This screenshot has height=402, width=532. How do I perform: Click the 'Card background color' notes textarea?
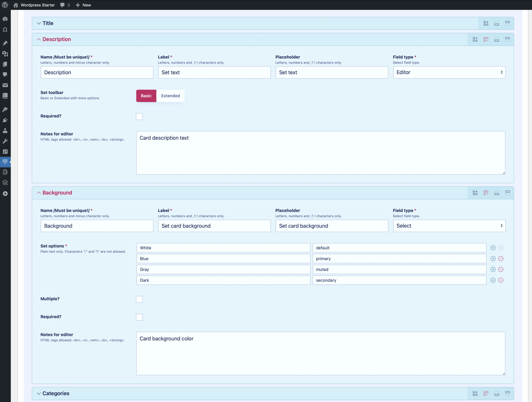click(x=321, y=354)
